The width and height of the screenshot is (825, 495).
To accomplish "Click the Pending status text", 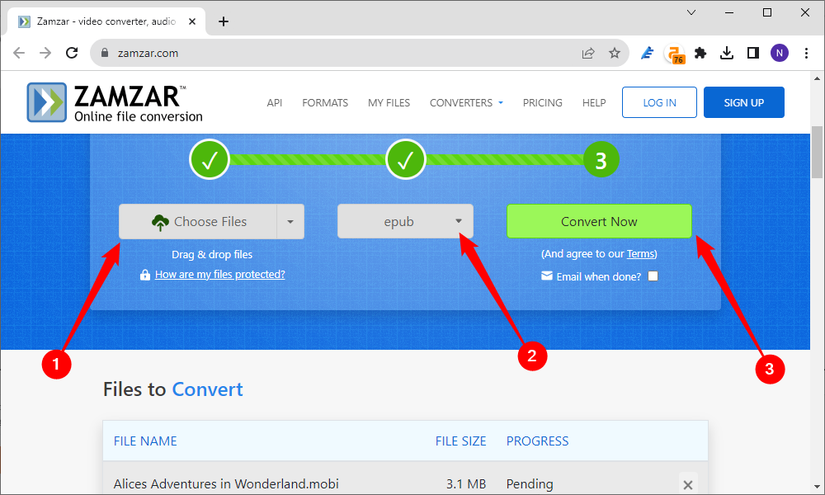I will point(529,483).
